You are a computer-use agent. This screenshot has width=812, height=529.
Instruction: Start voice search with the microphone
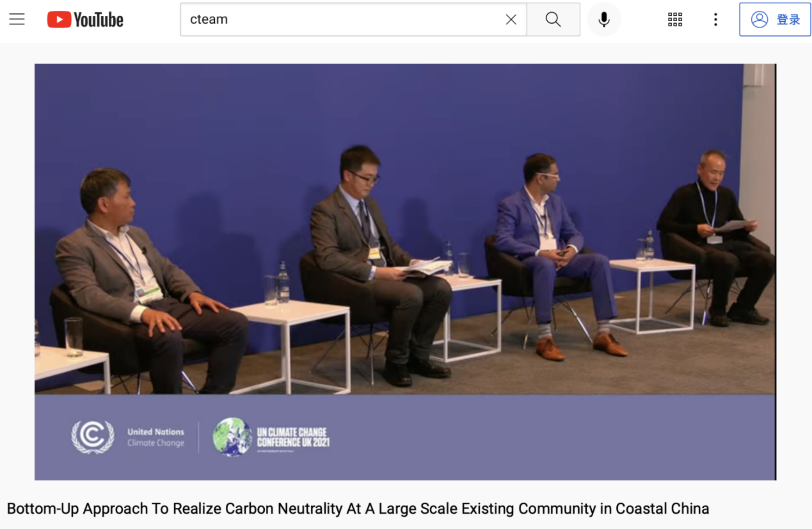click(x=603, y=19)
